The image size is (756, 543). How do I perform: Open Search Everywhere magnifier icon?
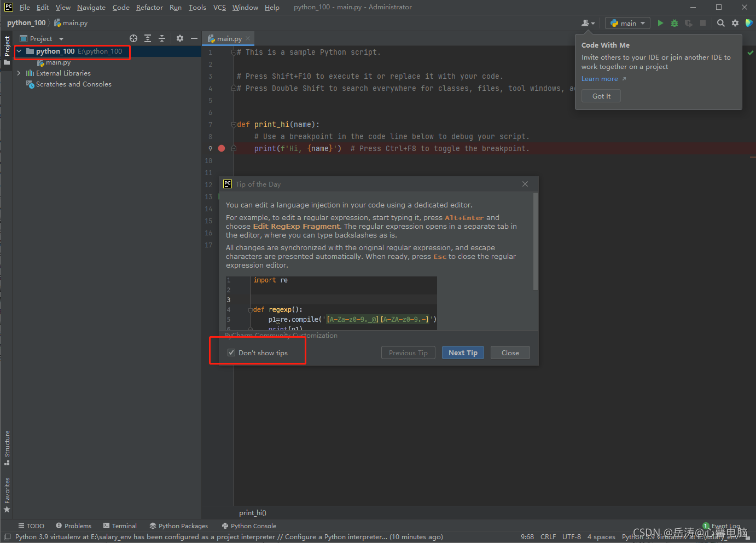(x=721, y=23)
